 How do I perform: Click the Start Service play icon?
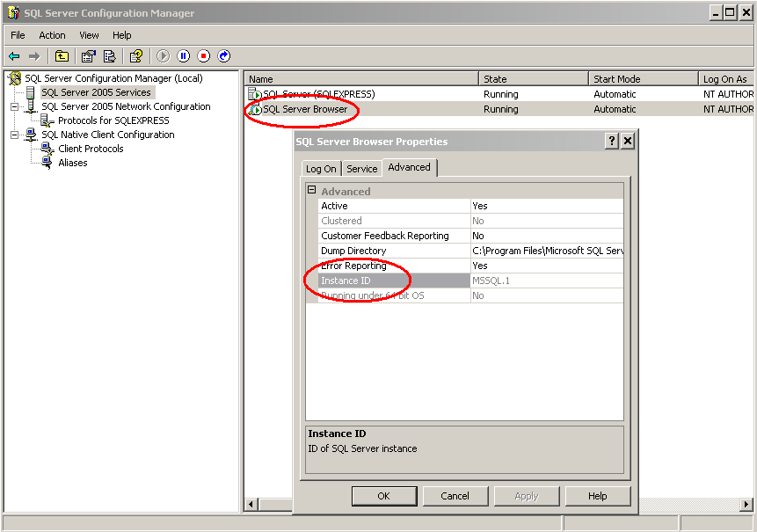coord(164,56)
